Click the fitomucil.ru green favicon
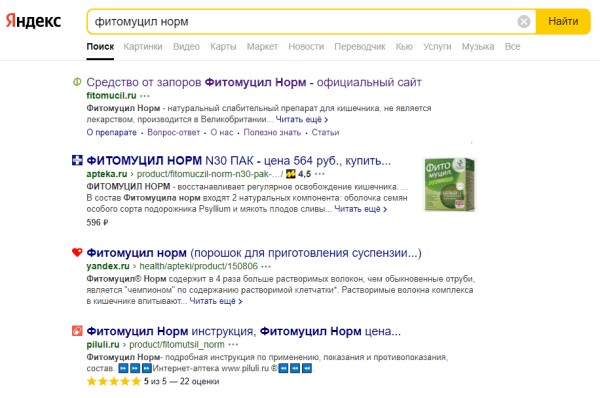Screen dimensions: 600x398 tap(77, 82)
